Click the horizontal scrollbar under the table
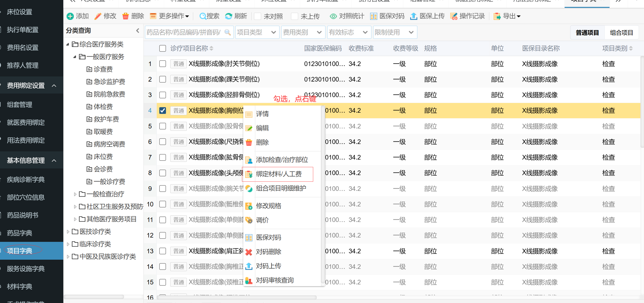 pyautogui.click(x=236, y=297)
